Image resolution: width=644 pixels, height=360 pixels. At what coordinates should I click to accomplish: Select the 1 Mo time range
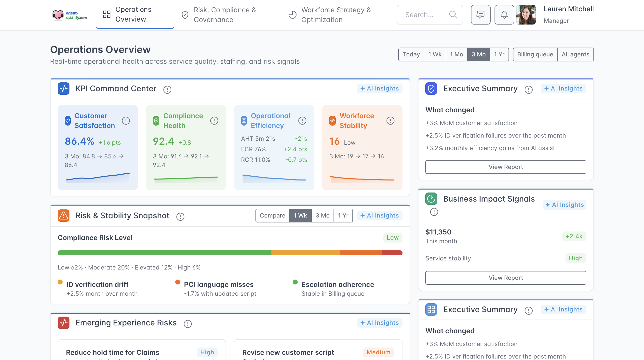(456, 54)
